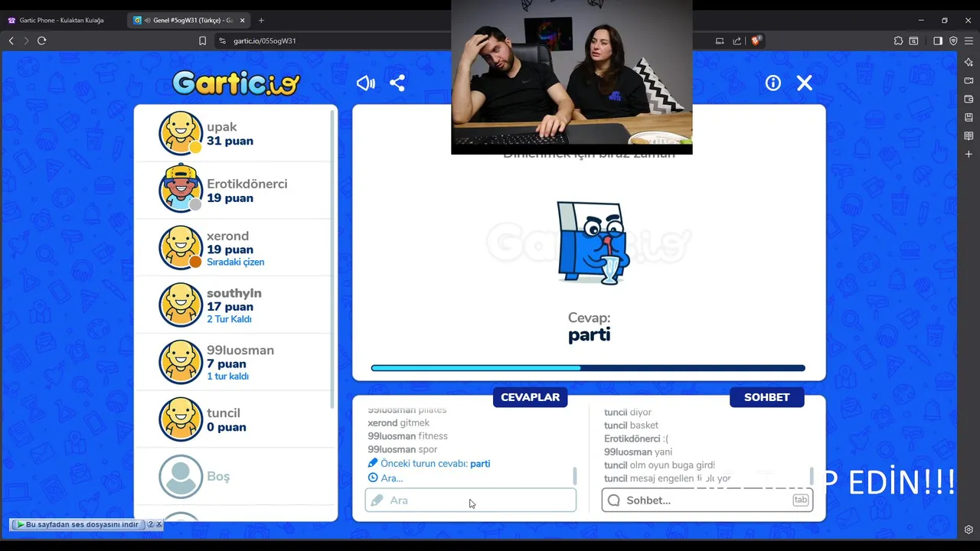The image size is (980, 551).
Task: Click the install app icon in address bar
Action: click(720, 41)
